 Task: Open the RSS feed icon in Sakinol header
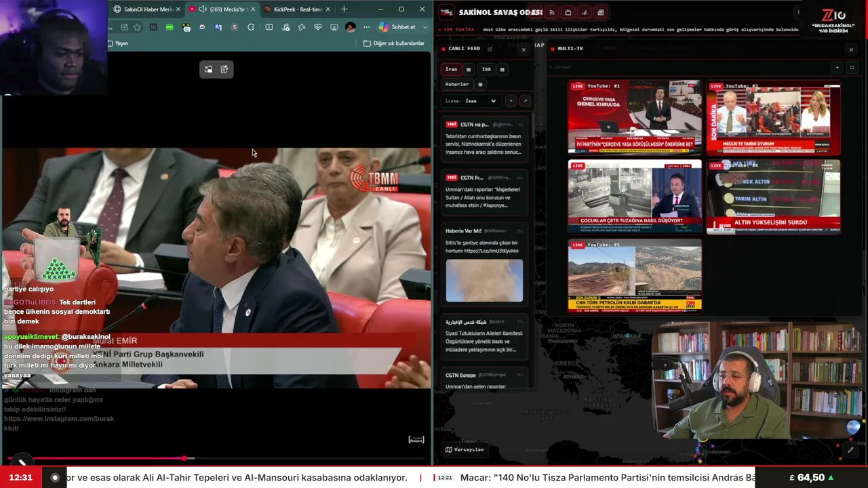pyautogui.click(x=552, y=12)
